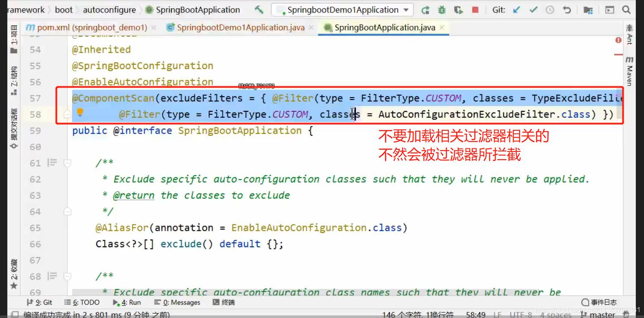This screenshot has width=644, height=318.
Task: Click the Build project hammer icon
Action: 259,9
